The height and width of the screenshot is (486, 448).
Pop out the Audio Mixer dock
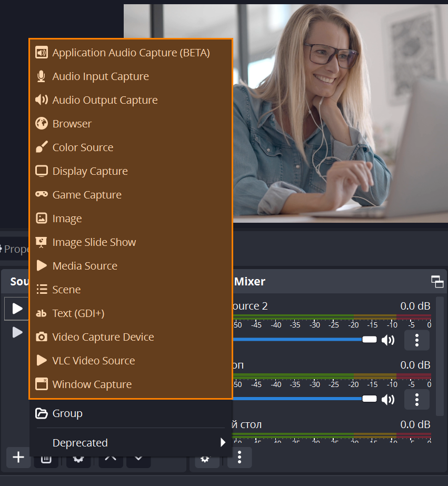tap(437, 281)
